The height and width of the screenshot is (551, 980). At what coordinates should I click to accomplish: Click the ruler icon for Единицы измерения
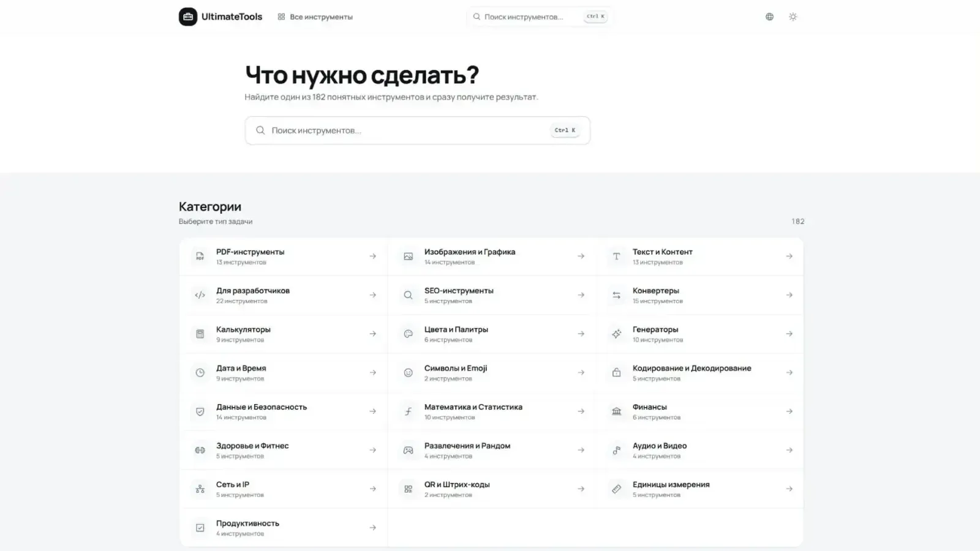point(616,489)
